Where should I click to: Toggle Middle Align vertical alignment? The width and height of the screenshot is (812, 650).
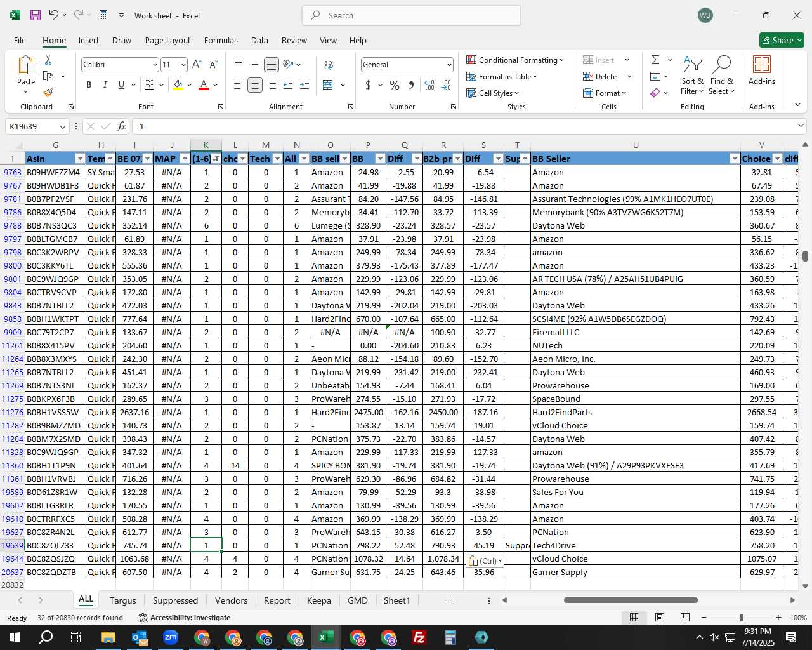[255, 64]
